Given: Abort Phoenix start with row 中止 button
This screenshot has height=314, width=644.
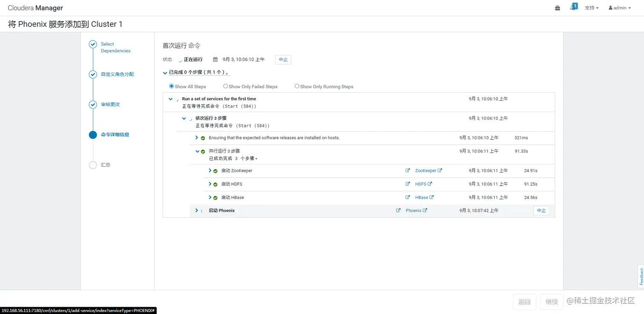Looking at the screenshot, I should point(541,210).
